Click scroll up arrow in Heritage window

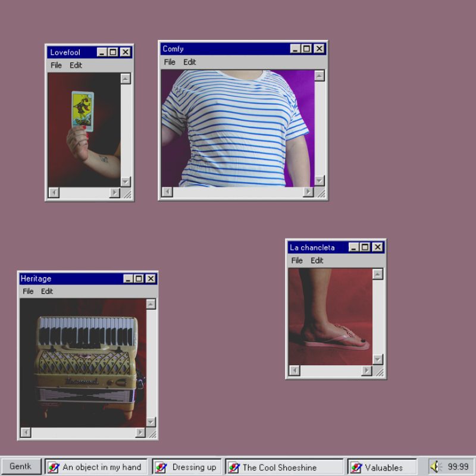pyautogui.click(x=151, y=304)
